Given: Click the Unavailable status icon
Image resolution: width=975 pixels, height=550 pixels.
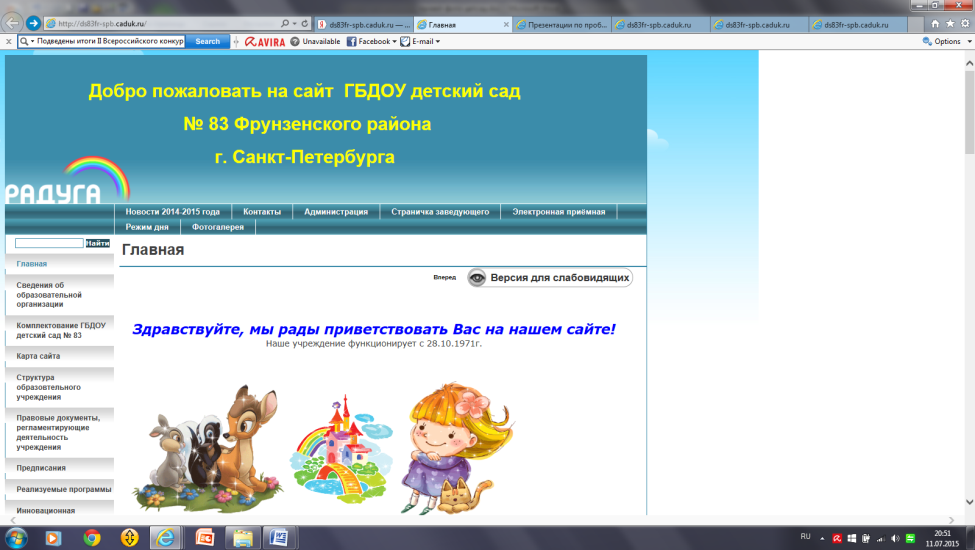Looking at the screenshot, I should pos(295,42).
